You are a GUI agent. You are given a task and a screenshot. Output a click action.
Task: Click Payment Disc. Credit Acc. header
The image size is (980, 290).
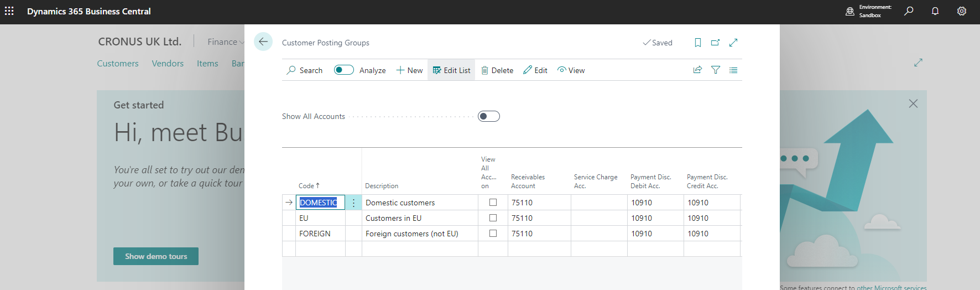[707, 182]
